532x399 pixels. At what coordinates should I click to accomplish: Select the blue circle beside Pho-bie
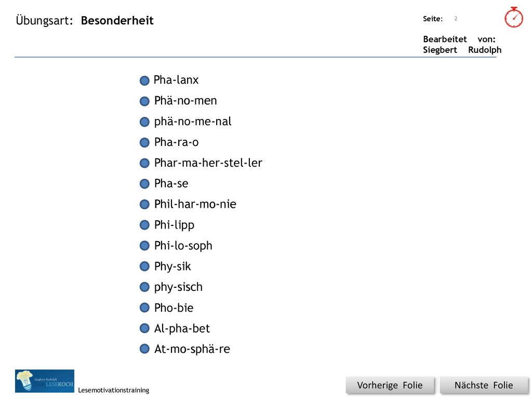(144, 308)
